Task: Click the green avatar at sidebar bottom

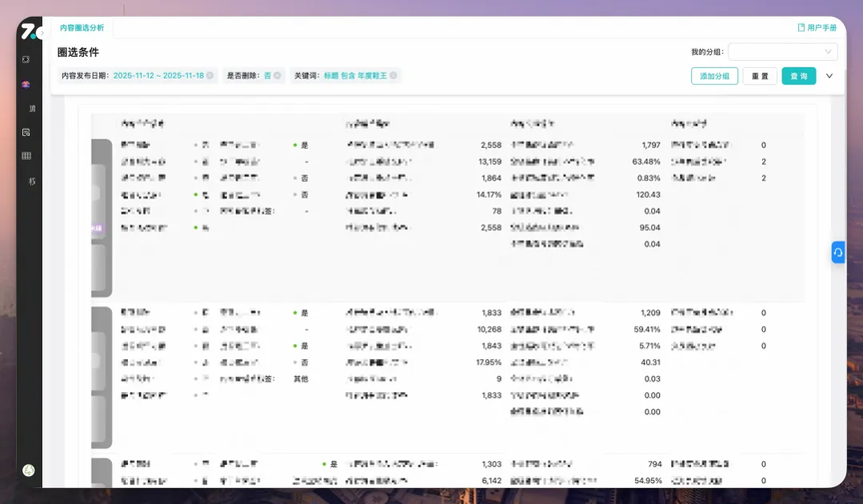Action: [29, 470]
